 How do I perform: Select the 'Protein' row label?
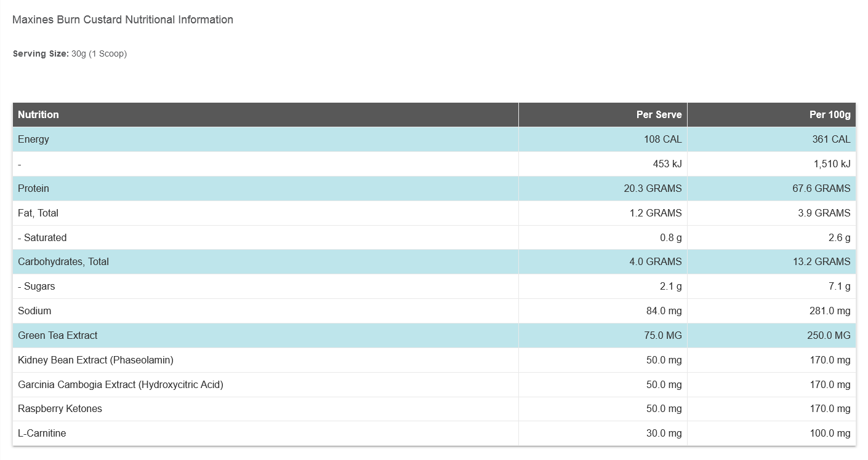point(33,188)
